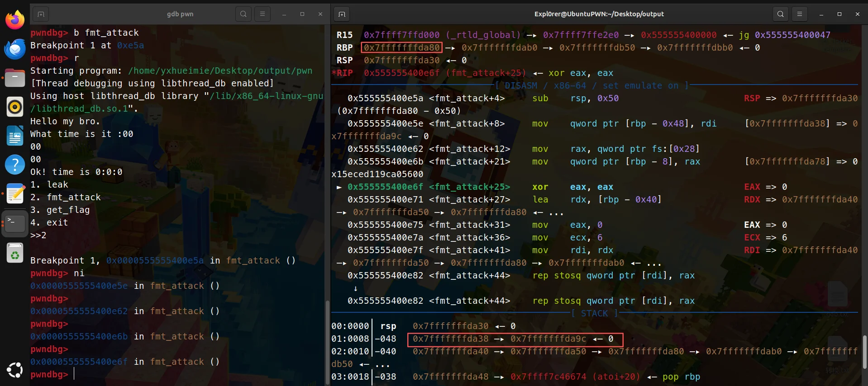
Task: Click the Terminal icon in dock
Action: 15,223
